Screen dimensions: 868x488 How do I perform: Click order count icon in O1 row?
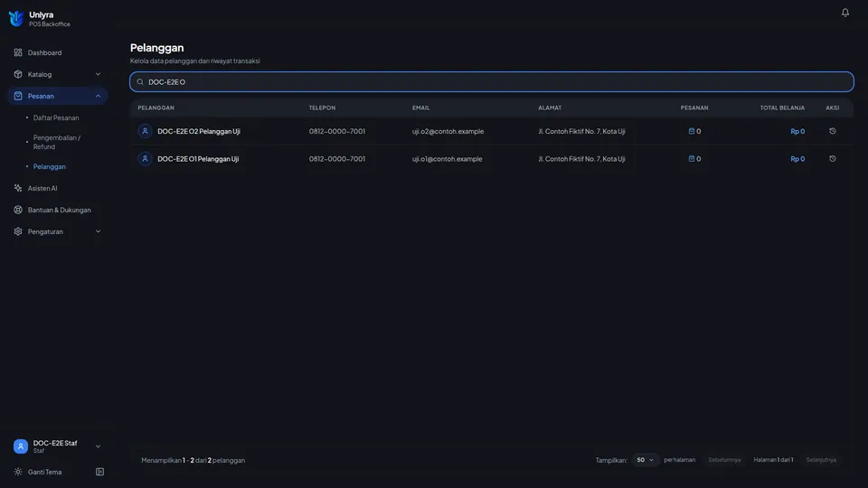692,159
